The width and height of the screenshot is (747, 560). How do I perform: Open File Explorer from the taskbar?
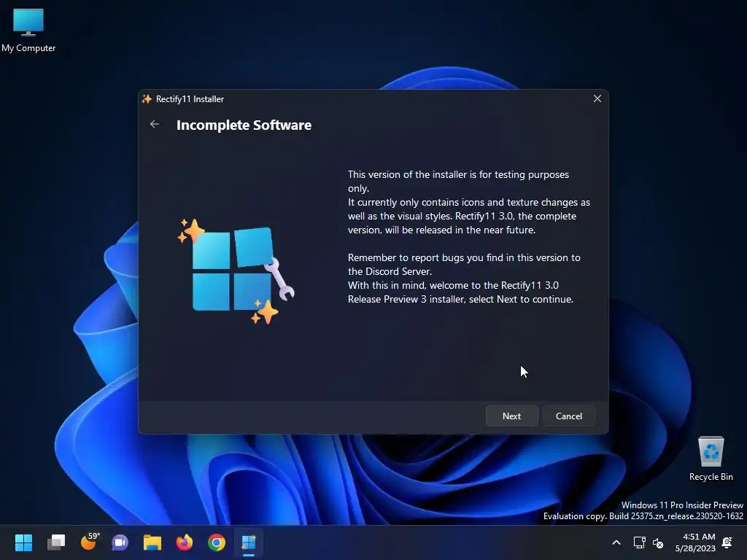pos(152,542)
